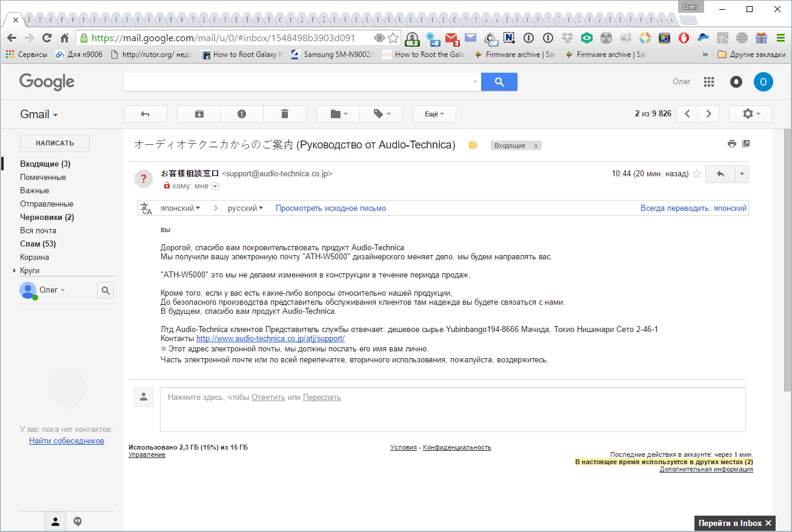Change target language русский

245,208
